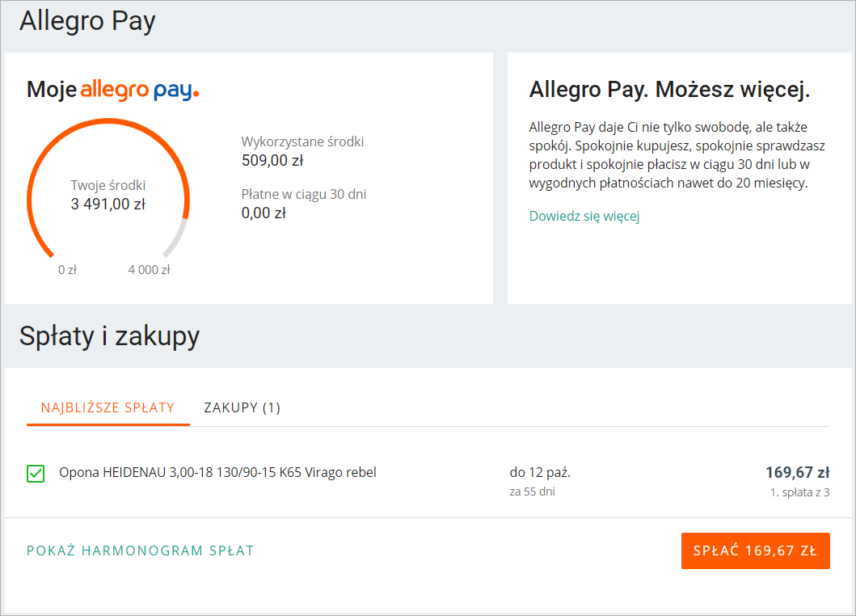Click the 'Allegro Pay. Możesz więcej.' heading
The height and width of the screenshot is (616, 856).
pos(669,90)
